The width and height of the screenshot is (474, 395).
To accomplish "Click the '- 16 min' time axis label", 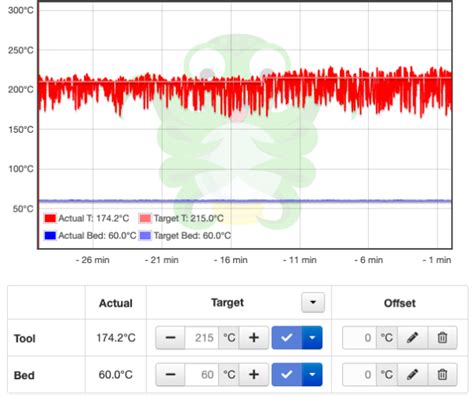I will (231, 260).
